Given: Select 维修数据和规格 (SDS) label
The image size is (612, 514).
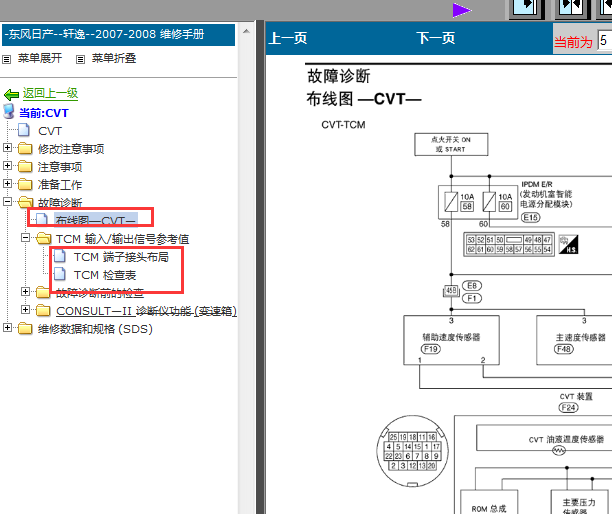Looking at the screenshot, I should tap(95, 329).
